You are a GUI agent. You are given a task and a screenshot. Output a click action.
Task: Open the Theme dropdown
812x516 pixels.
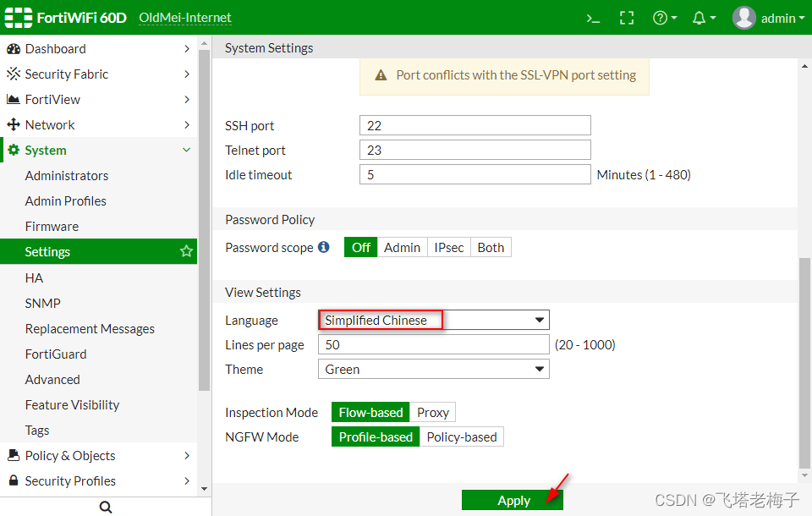434,370
